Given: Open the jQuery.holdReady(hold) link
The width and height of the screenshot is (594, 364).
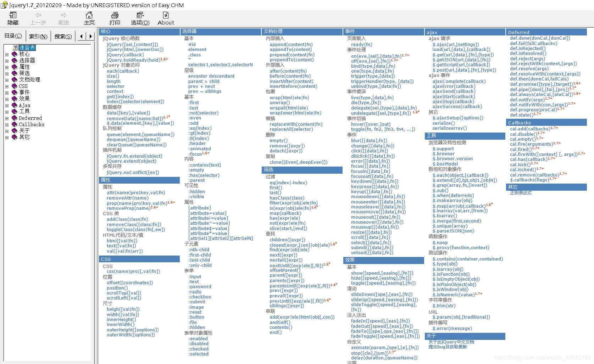Looking at the screenshot, I should click(x=133, y=60).
